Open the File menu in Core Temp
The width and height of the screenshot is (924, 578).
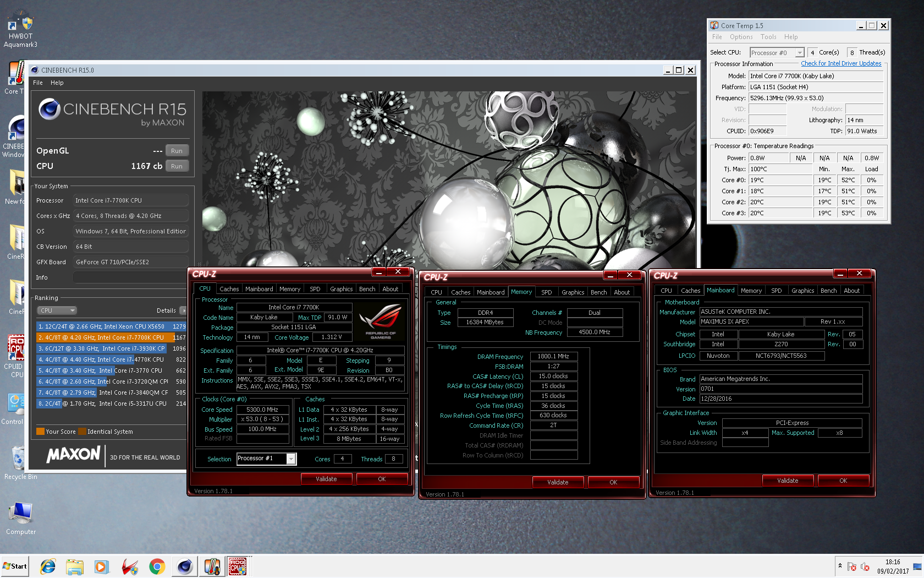[x=717, y=37]
